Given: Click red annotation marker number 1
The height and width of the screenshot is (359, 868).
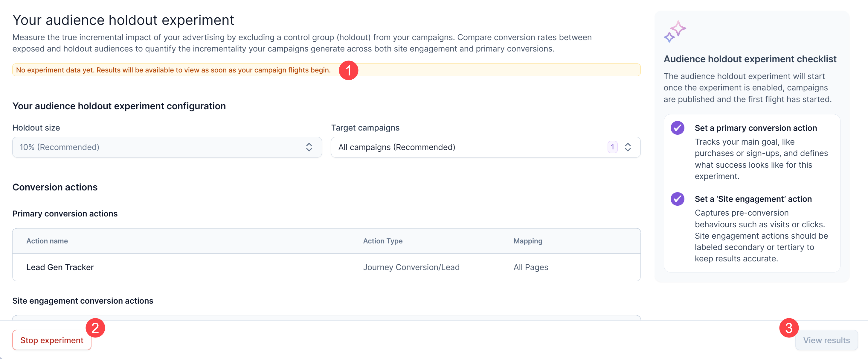Looking at the screenshot, I should tap(348, 70).
